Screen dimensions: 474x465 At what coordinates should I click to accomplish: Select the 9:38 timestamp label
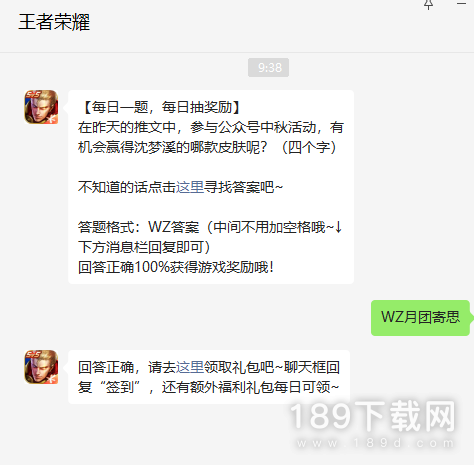point(268,68)
